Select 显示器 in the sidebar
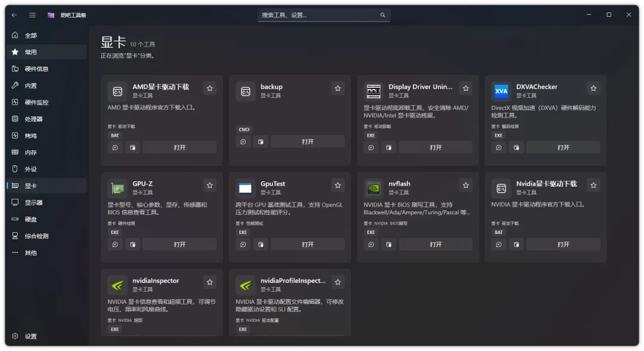Screen dimensions: 644x351 [x=47, y=202]
